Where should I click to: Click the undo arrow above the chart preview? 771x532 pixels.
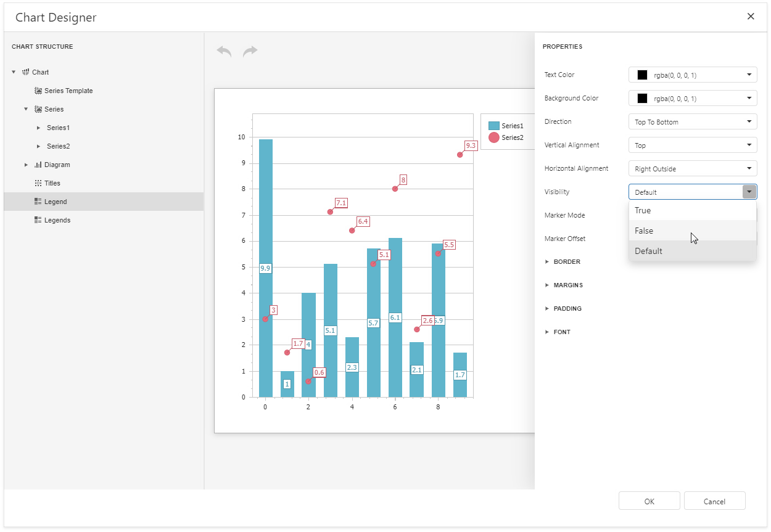[x=223, y=51]
